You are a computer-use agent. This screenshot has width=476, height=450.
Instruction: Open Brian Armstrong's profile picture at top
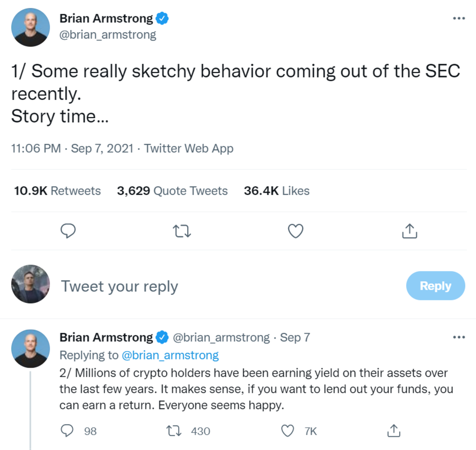point(31,27)
